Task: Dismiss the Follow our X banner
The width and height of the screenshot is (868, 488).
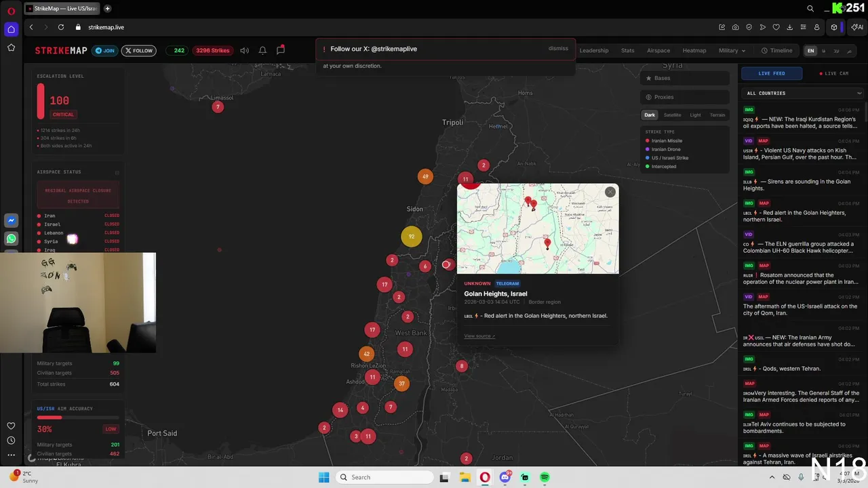Action: 558,49
